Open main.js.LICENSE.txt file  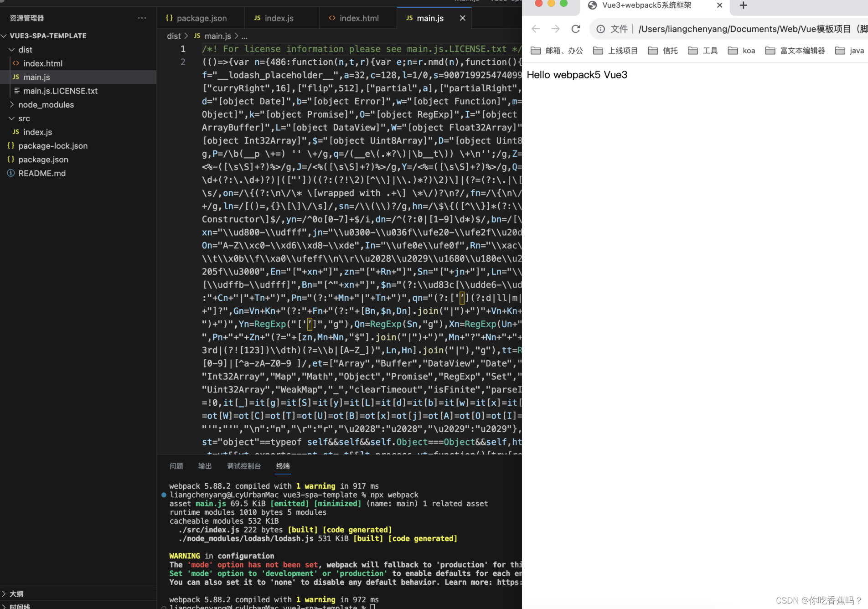pyautogui.click(x=60, y=91)
